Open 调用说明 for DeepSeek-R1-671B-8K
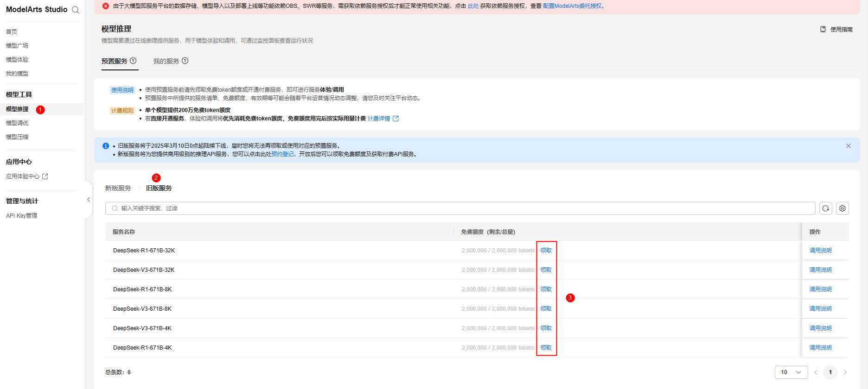This screenshot has height=389, width=868. [821, 289]
